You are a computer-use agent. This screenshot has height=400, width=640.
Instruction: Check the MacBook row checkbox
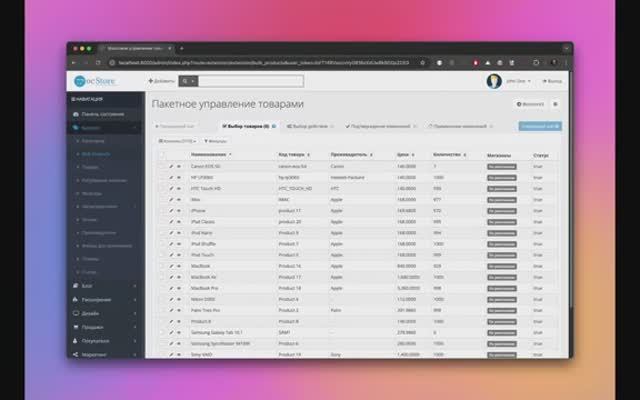click(162, 266)
